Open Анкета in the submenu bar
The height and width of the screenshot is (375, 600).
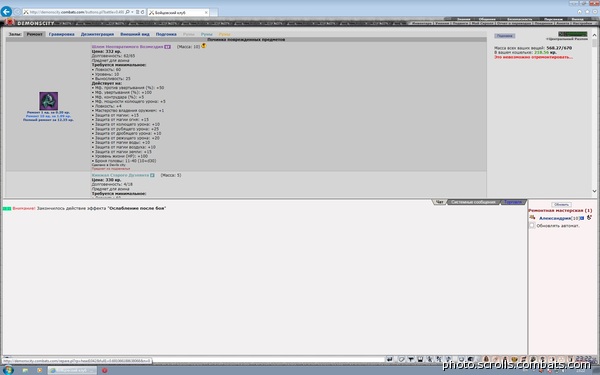pyautogui.click(x=562, y=23)
